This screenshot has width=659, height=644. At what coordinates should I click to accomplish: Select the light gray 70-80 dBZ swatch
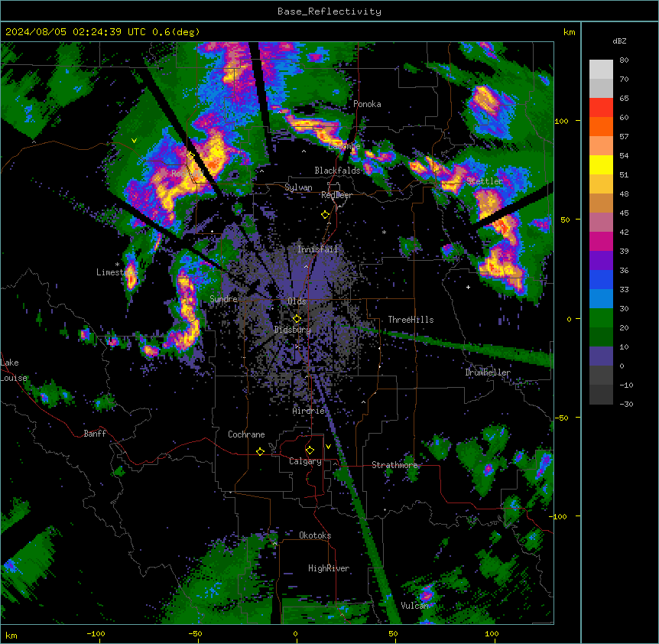point(601,70)
